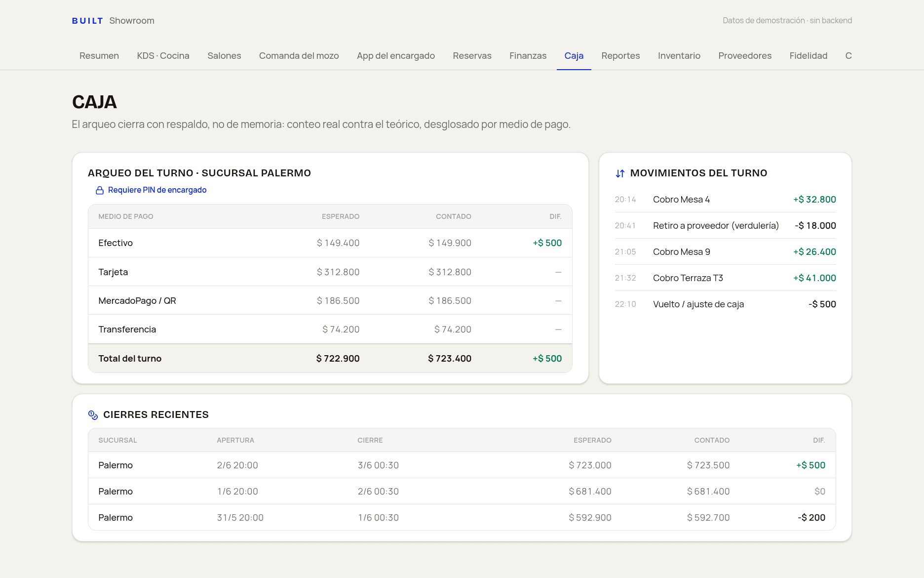Viewport: 924px width, 578px height.
Task: Open the Resumen tab
Action: click(x=99, y=56)
